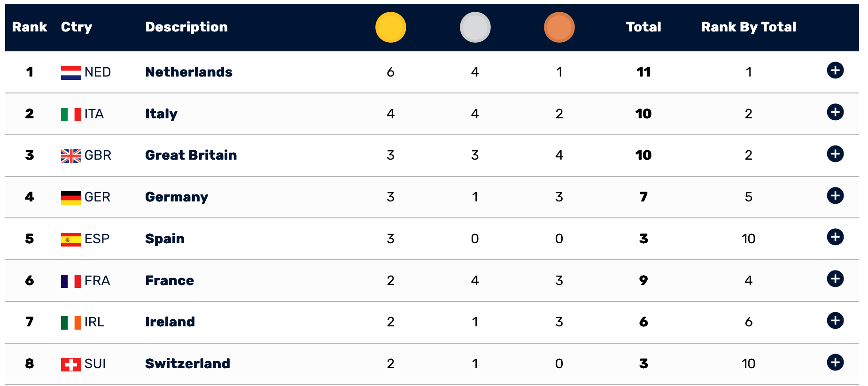The image size is (868, 386).
Task: Expand the Ireland row
Action: pyautogui.click(x=835, y=321)
